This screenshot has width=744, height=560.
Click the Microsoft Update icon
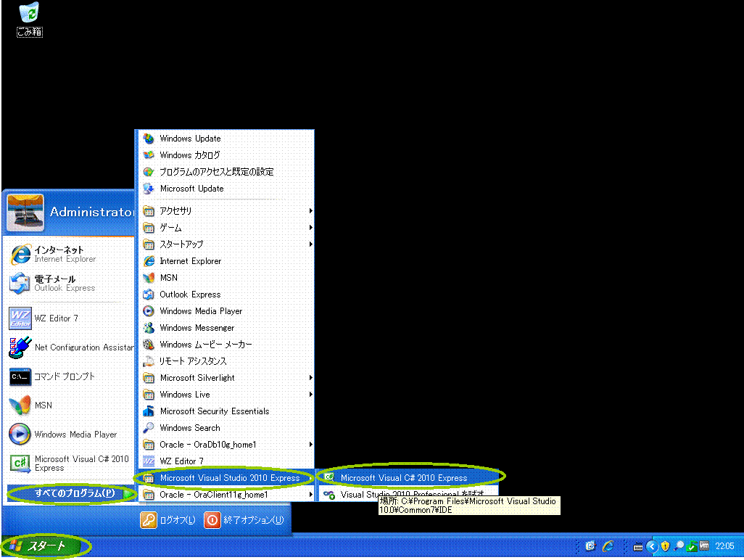point(149,189)
